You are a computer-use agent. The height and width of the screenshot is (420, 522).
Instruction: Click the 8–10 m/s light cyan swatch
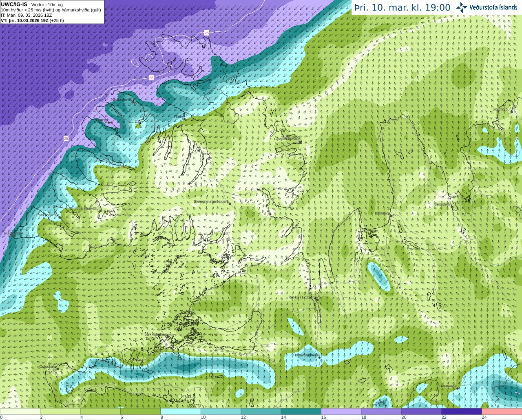pos(181,411)
